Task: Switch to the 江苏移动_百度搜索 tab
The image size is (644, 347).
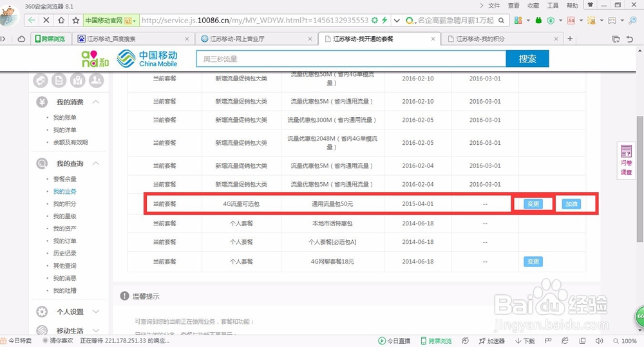Action: point(133,39)
